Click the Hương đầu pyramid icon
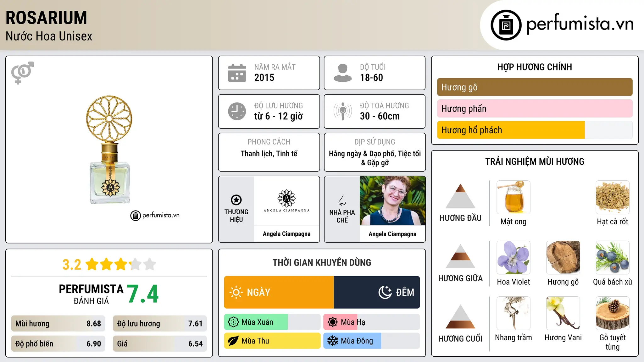The image size is (644, 362). pyautogui.click(x=460, y=196)
